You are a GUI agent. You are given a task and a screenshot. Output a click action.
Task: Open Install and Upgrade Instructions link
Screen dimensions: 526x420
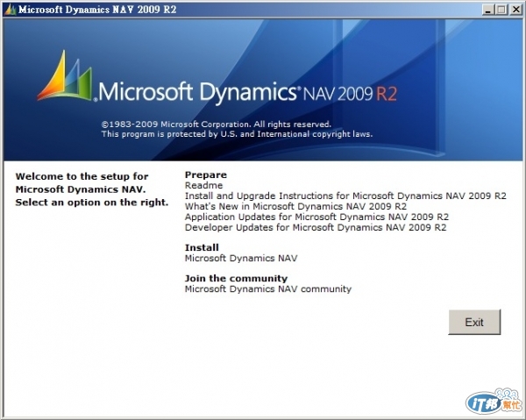click(345, 196)
